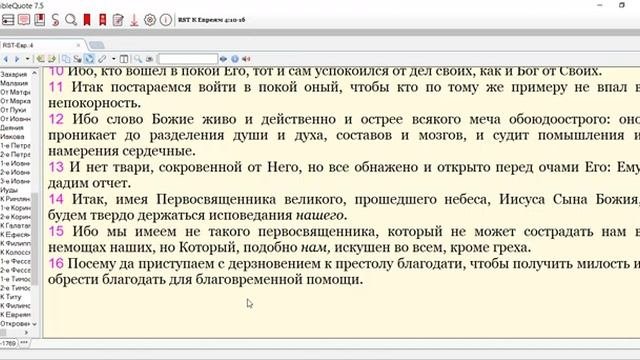Screen dimensions: 640x360
Task: Select book От Матфея in the list
Action: coord(15,92)
